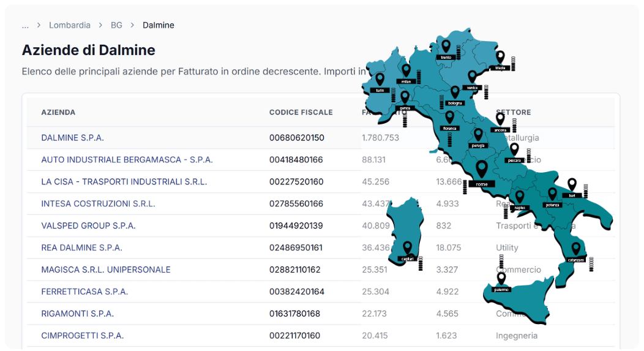Click codice fiscale 00227520160
The height and width of the screenshot is (351, 644).
[x=296, y=182]
